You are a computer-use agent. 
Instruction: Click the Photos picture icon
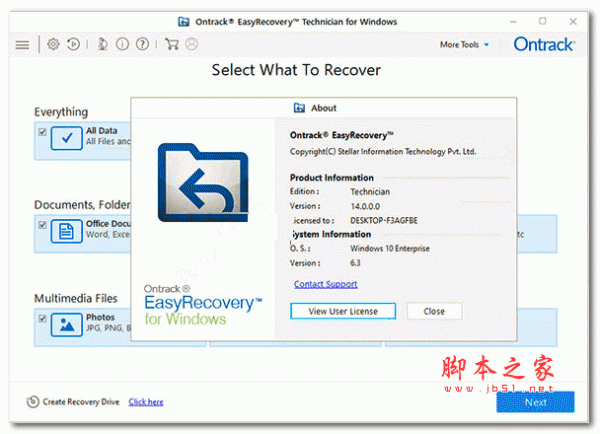coord(67,325)
